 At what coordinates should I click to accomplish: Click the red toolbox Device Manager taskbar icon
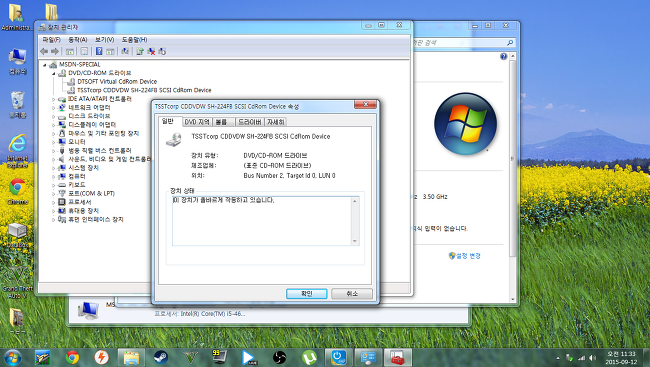398,357
